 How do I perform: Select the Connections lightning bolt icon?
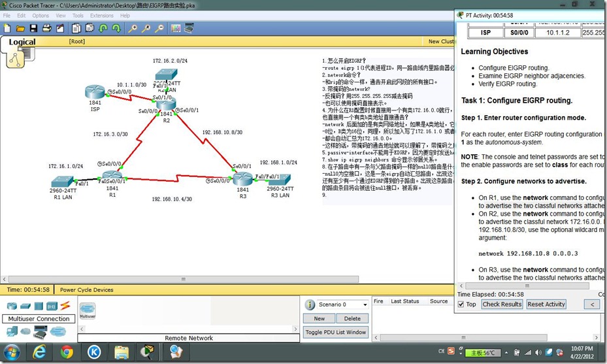coord(65,306)
